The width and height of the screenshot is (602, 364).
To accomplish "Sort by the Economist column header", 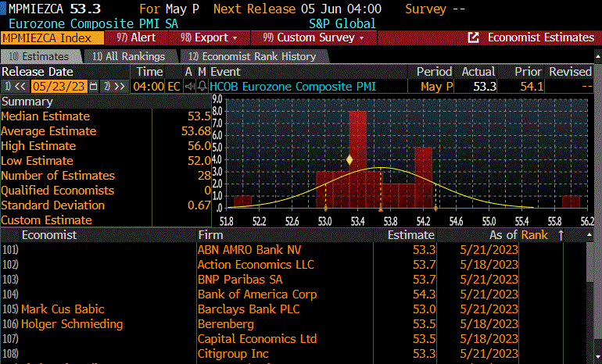I will pos(49,235).
